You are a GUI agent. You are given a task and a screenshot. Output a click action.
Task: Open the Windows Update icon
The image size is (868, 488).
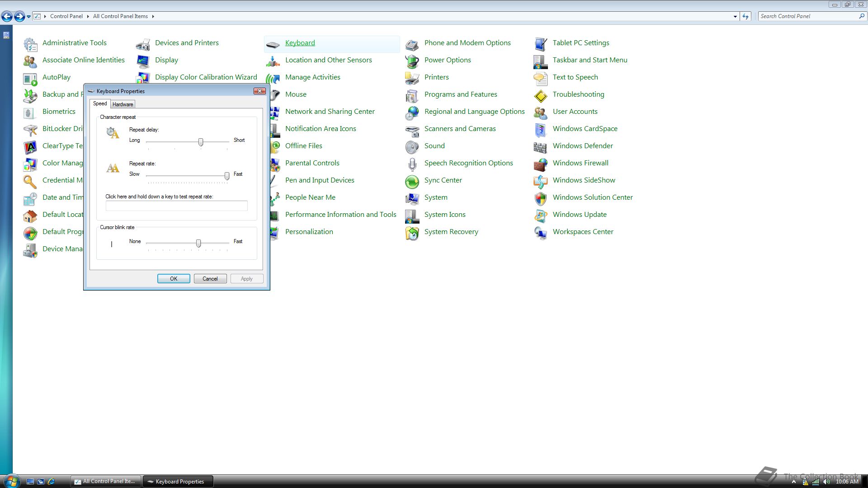tap(541, 216)
